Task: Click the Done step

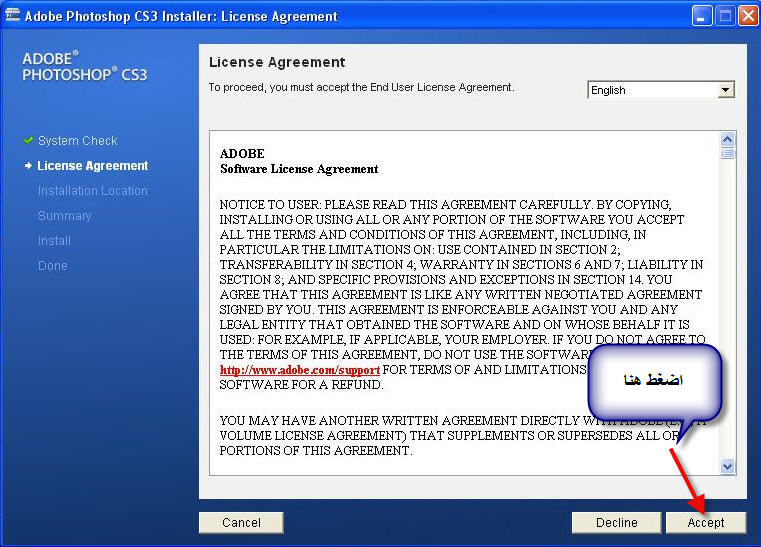Action: tap(53, 266)
